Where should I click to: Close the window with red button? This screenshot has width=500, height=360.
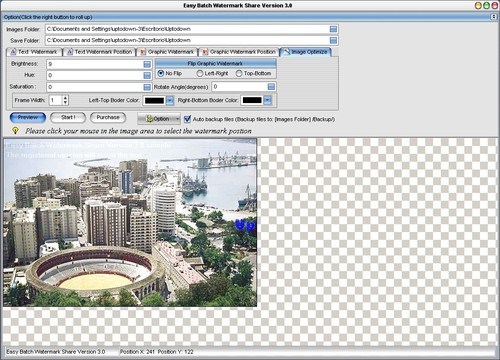pos(494,5)
